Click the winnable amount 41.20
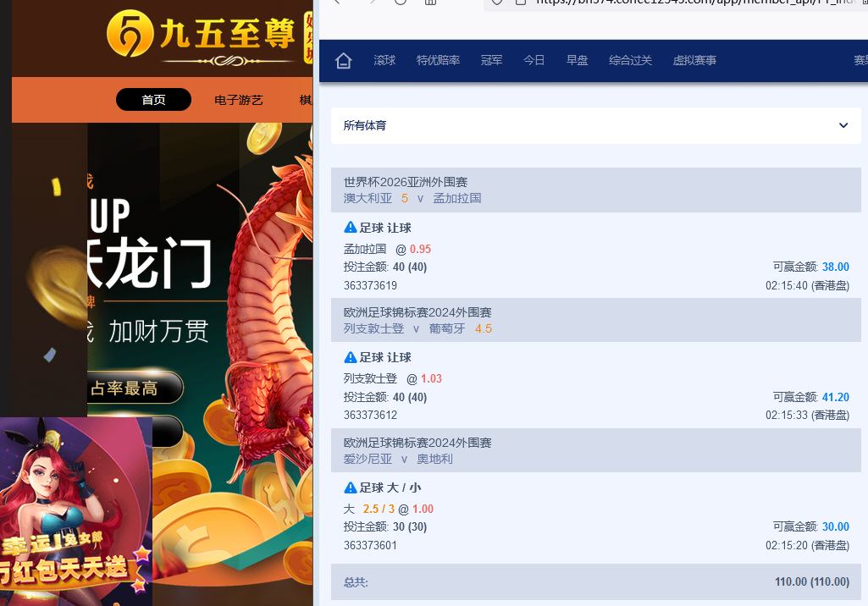The height and width of the screenshot is (606, 868). pyautogui.click(x=835, y=397)
